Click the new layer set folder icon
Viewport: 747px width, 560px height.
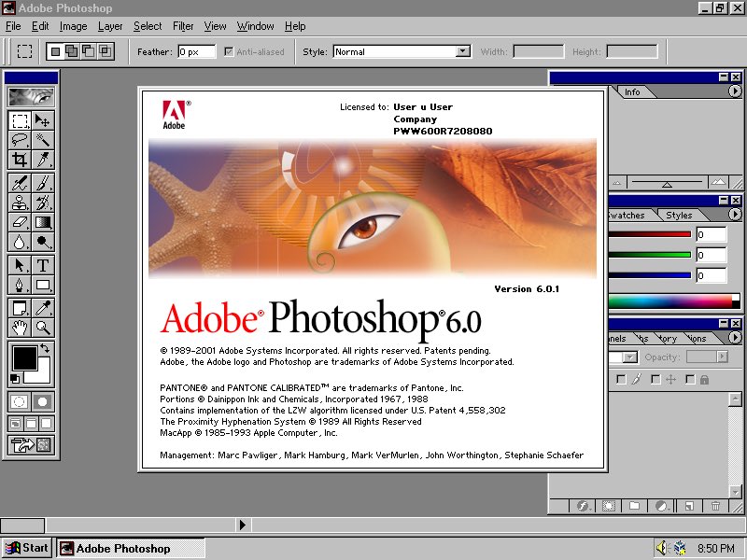pyautogui.click(x=634, y=506)
